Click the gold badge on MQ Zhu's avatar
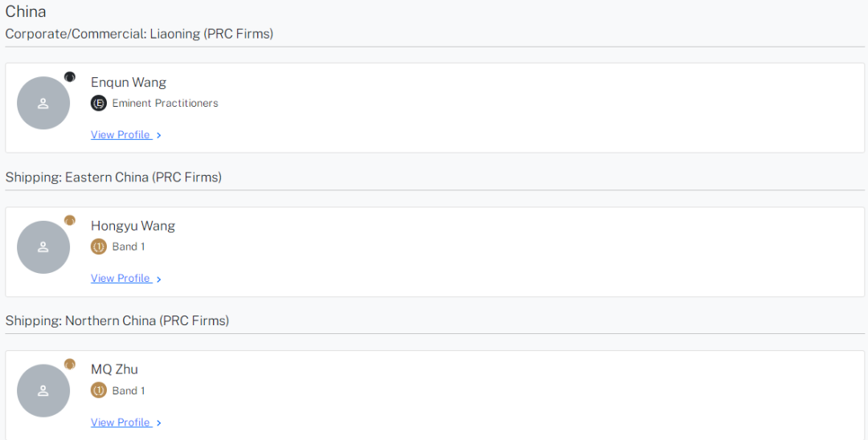Image resolution: width=868 pixels, height=440 pixels. [70, 365]
